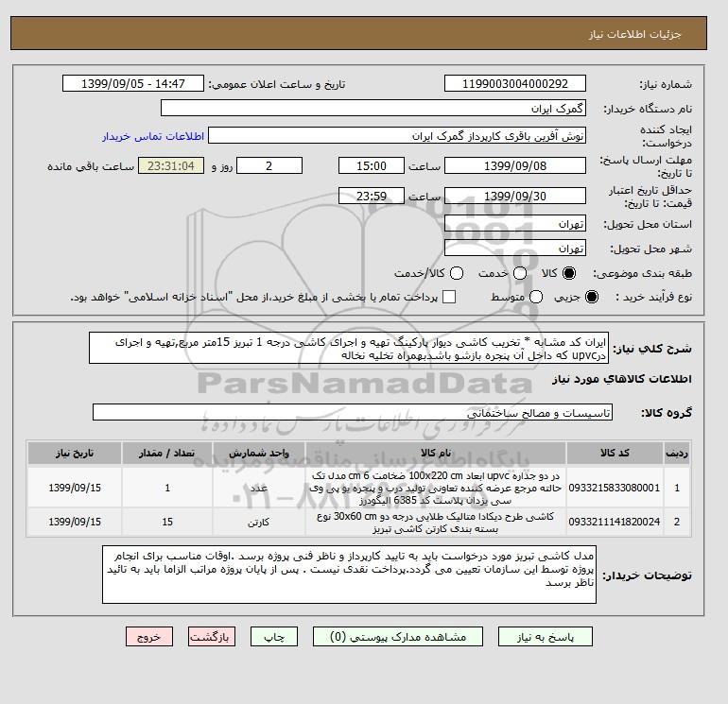Click the request creator field نوش آفرین باقری
The width and height of the screenshot is (728, 704).
397,136
